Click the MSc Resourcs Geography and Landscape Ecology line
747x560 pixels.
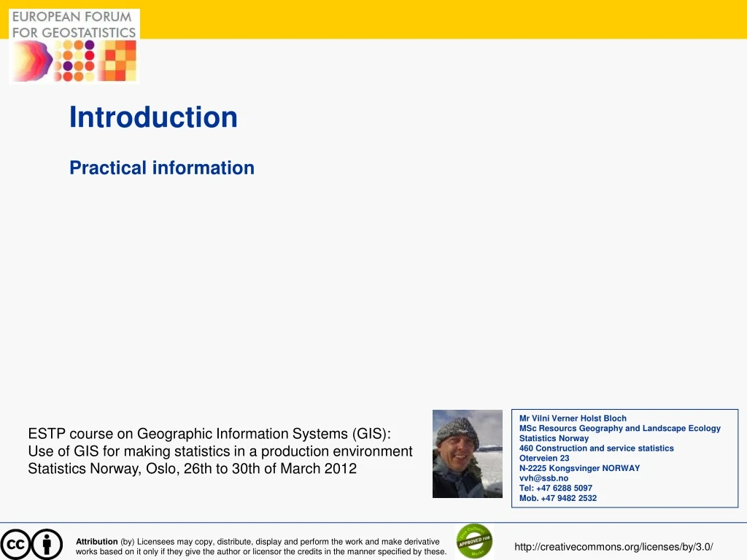coord(619,428)
